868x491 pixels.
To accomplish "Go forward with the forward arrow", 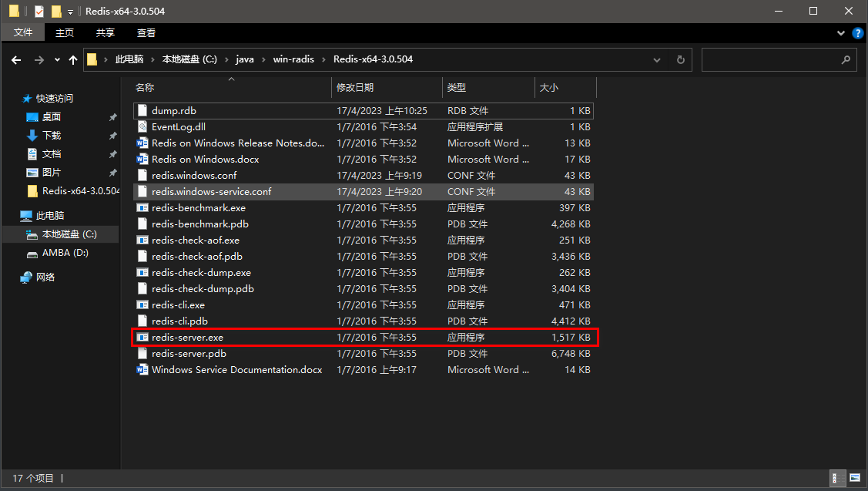I will [39, 60].
